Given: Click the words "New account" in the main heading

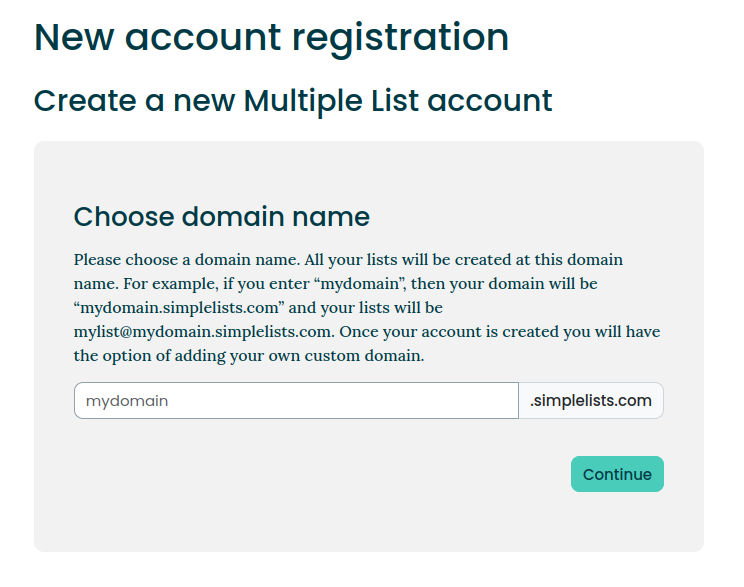Looking at the screenshot, I should tap(158, 38).
